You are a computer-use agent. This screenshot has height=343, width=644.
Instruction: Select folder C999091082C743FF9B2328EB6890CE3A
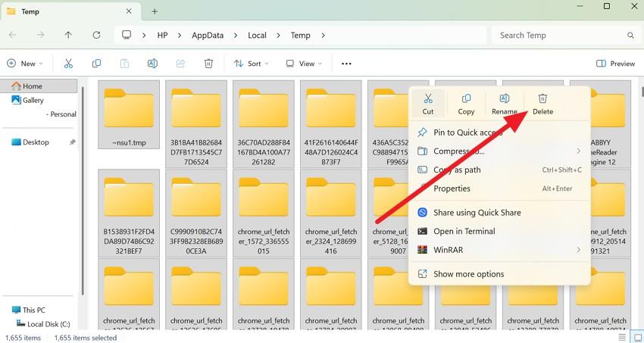196,213
